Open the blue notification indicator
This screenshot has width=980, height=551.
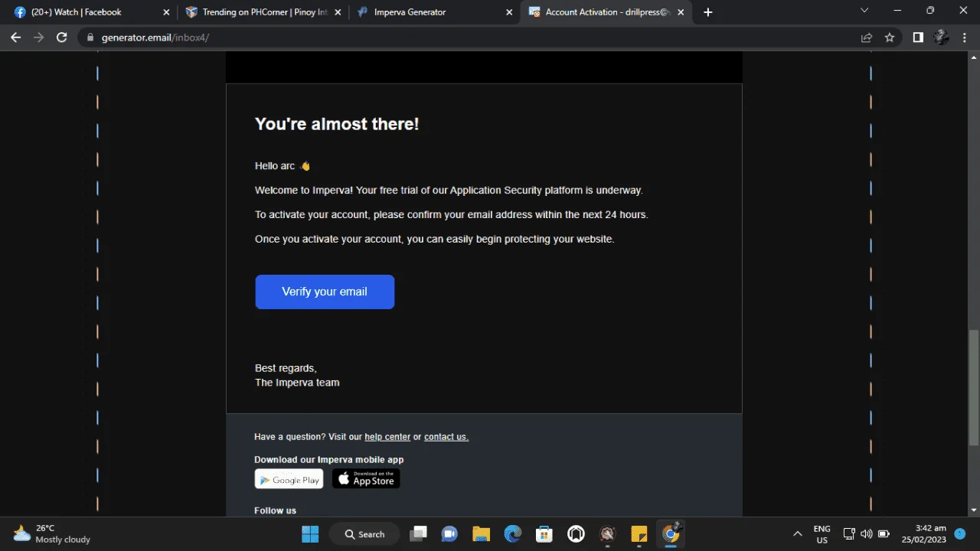(x=960, y=534)
